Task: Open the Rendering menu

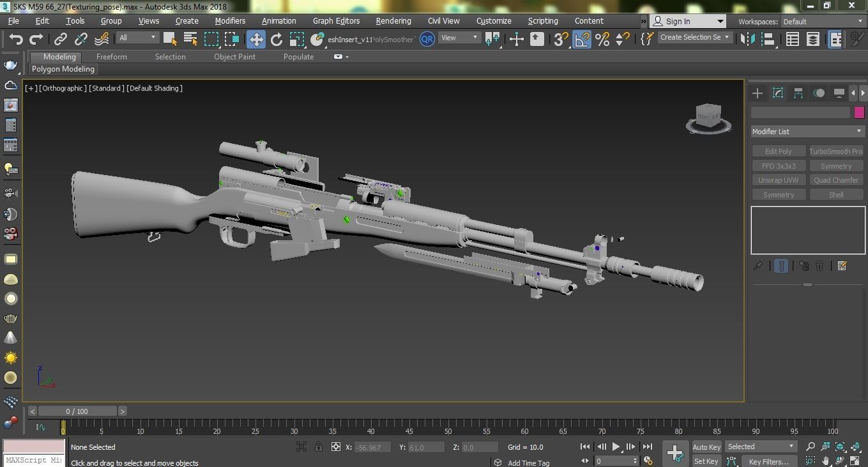Action: point(393,21)
